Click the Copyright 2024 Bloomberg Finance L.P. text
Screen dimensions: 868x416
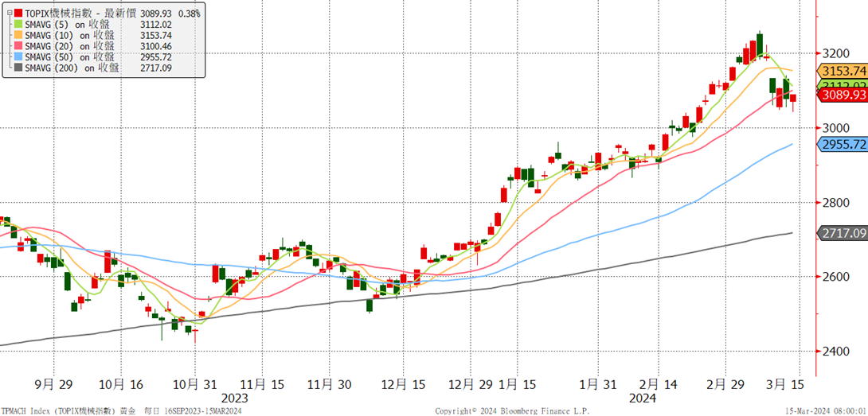512,411
